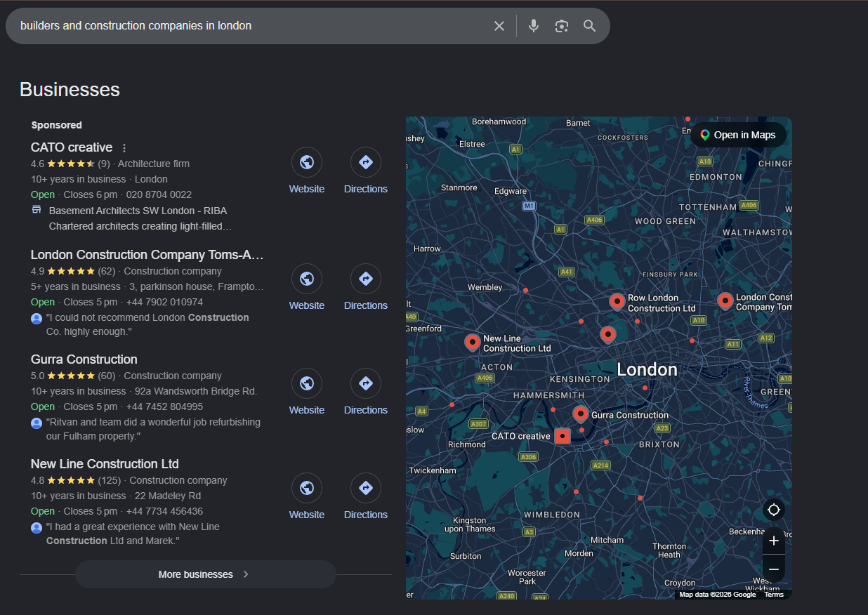Viewport: 868px width, 615px height.
Task: Center map on my location target icon
Action: (774, 510)
